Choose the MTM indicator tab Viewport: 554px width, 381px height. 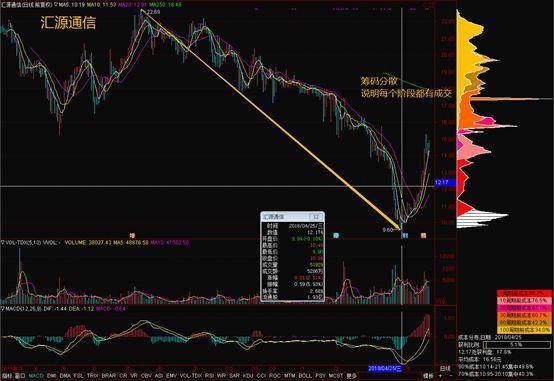pyautogui.click(x=289, y=376)
